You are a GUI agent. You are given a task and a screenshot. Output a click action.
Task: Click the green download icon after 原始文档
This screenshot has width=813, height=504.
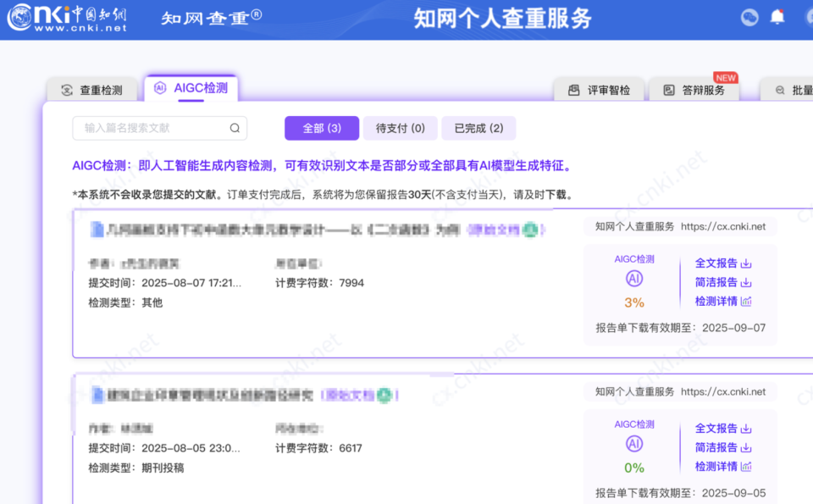(529, 227)
